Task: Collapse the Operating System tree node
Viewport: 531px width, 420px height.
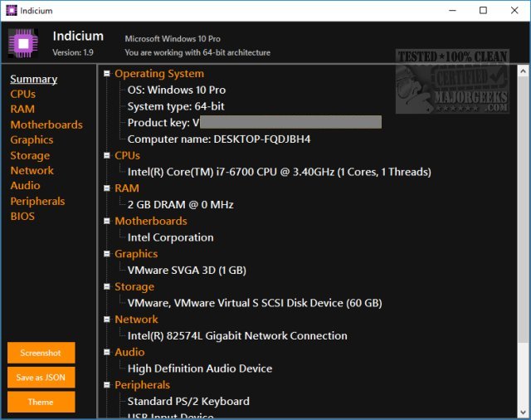Action: 107,74
